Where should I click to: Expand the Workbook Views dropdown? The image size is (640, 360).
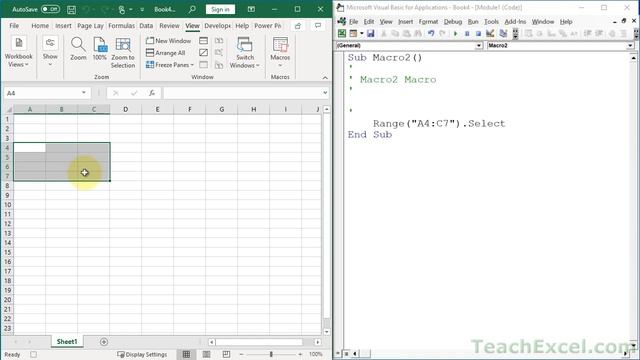(18, 52)
